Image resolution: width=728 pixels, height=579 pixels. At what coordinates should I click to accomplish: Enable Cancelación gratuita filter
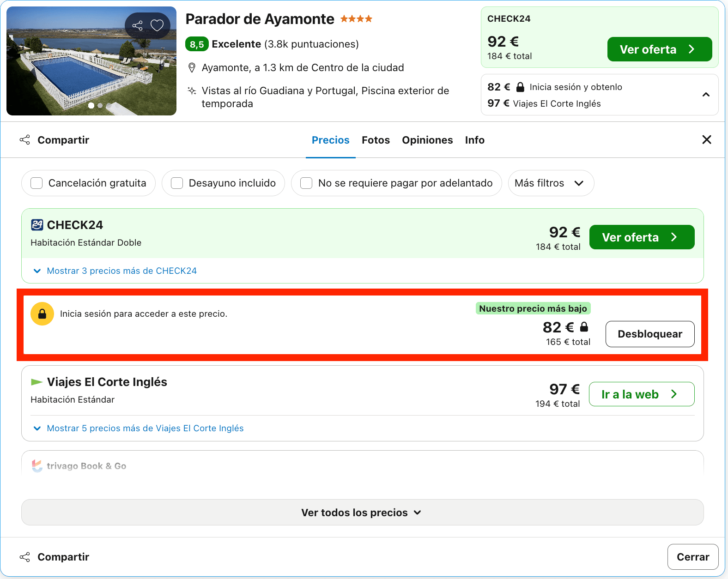[36, 183]
